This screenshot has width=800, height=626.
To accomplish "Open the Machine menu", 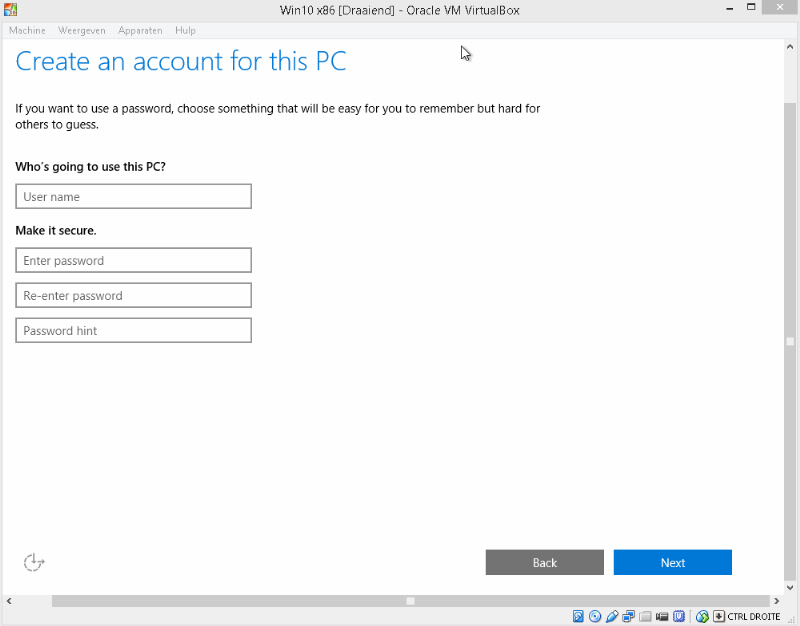I will pos(27,31).
